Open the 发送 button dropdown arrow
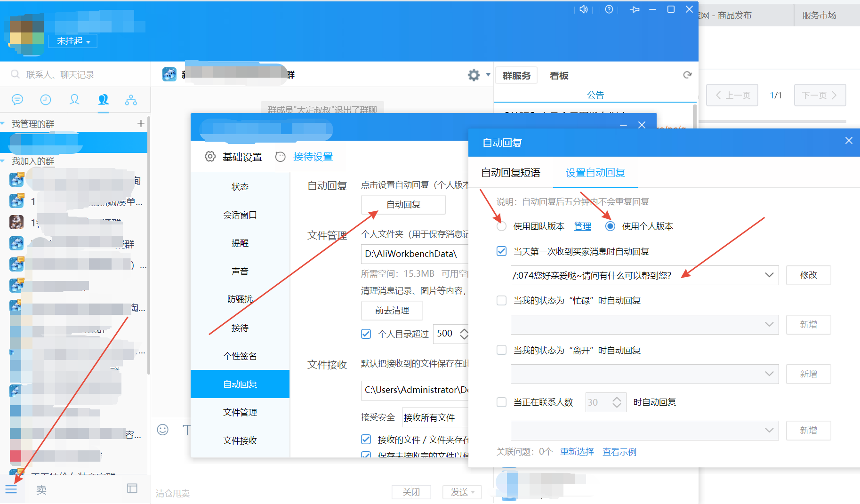860x504 pixels. pos(473,492)
